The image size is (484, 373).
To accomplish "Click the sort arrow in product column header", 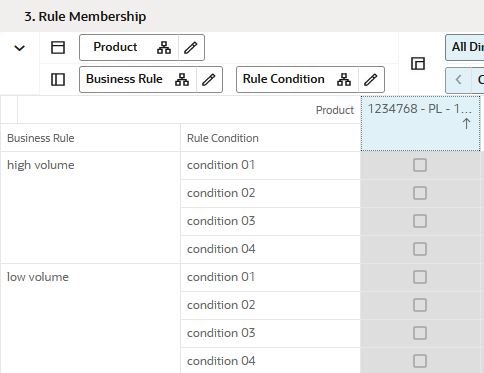I will point(466,124).
